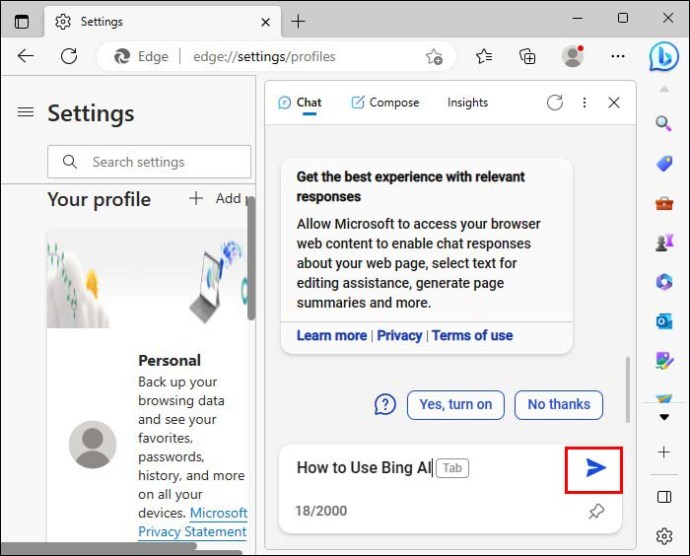690x556 pixels.
Task: Switch to the Compose tab
Action: pos(385,103)
